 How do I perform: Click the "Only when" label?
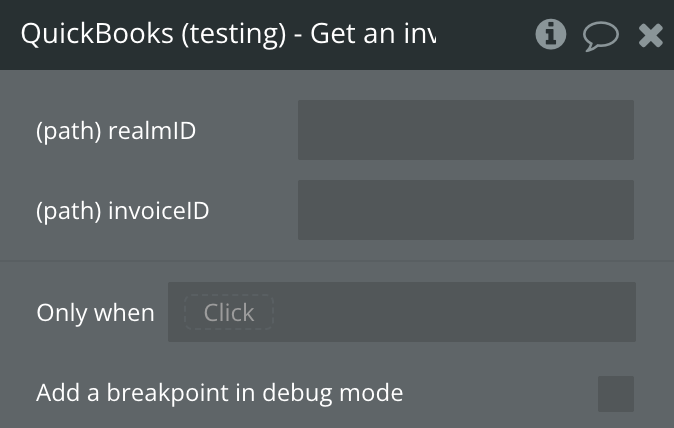coord(95,313)
